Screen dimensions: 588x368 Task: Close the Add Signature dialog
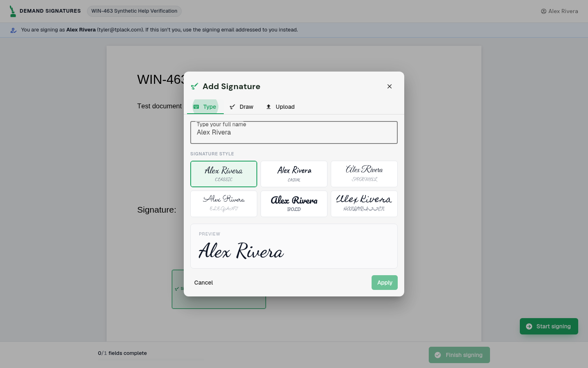pyautogui.click(x=390, y=86)
